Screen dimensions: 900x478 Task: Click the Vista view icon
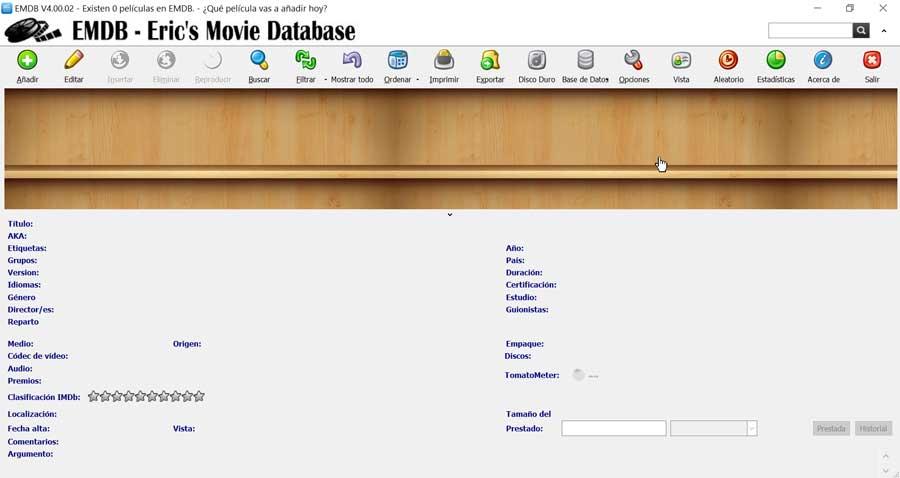681,60
